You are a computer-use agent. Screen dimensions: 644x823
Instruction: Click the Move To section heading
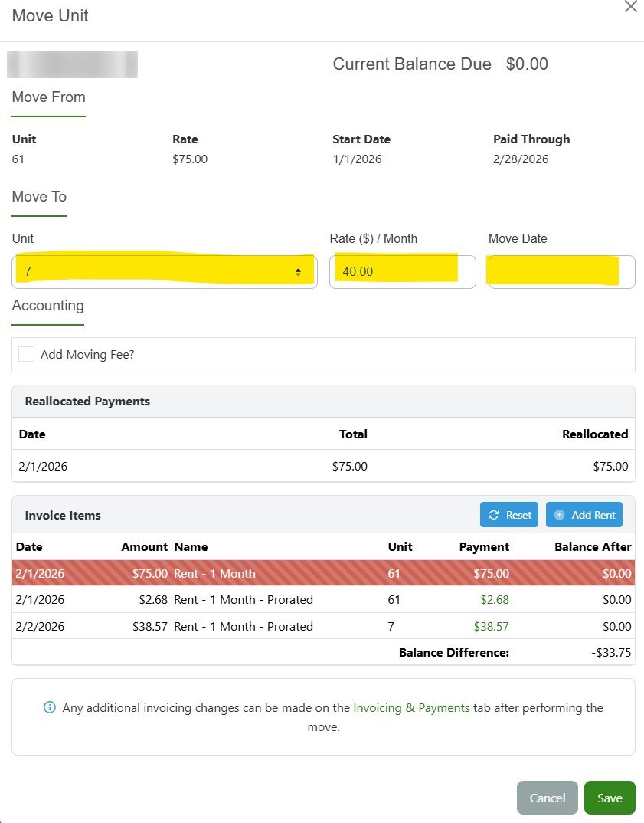tap(39, 197)
